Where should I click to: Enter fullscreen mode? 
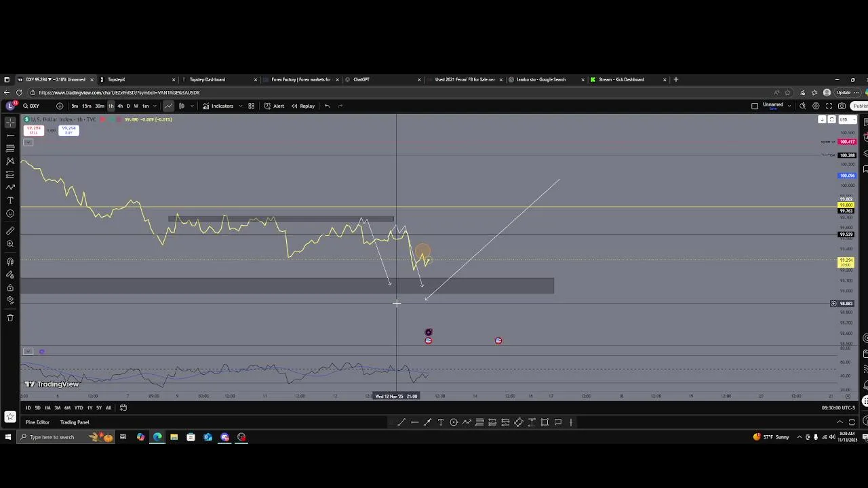tap(829, 106)
